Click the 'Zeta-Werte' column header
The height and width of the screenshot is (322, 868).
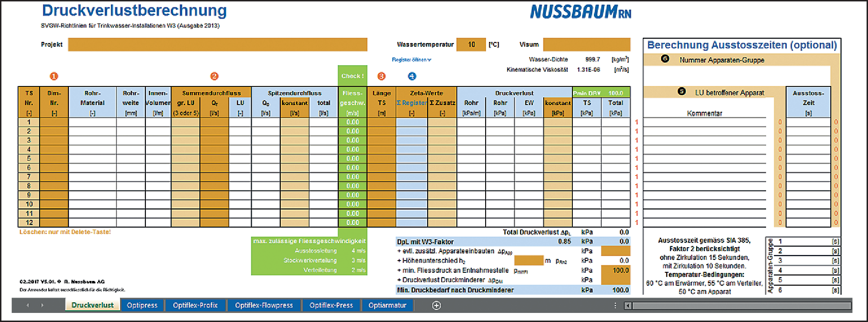click(x=426, y=93)
